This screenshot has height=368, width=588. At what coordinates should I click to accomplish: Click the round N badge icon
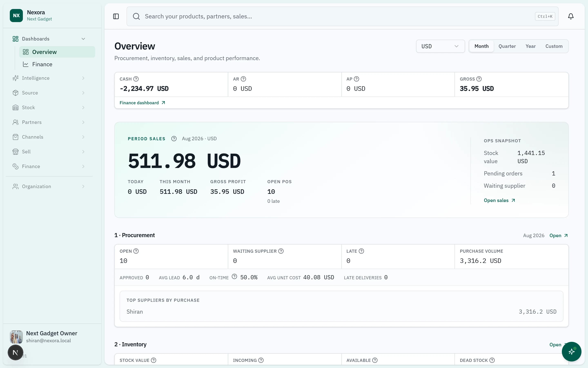point(15,352)
